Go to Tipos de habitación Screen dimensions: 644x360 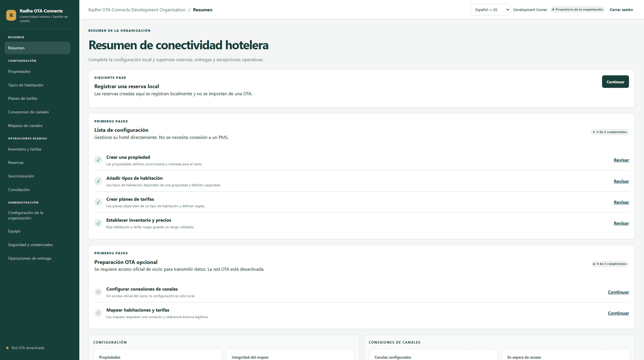(x=38, y=85)
